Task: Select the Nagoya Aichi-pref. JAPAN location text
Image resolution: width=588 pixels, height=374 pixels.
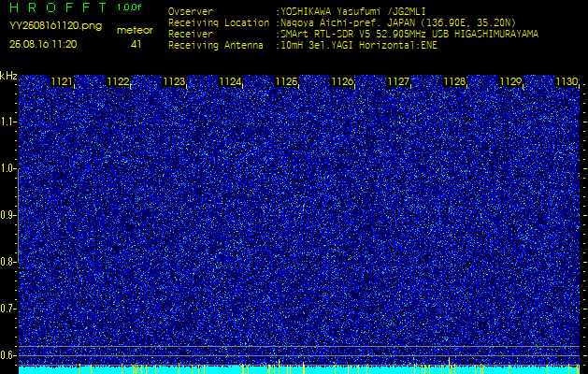Action: [396, 22]
